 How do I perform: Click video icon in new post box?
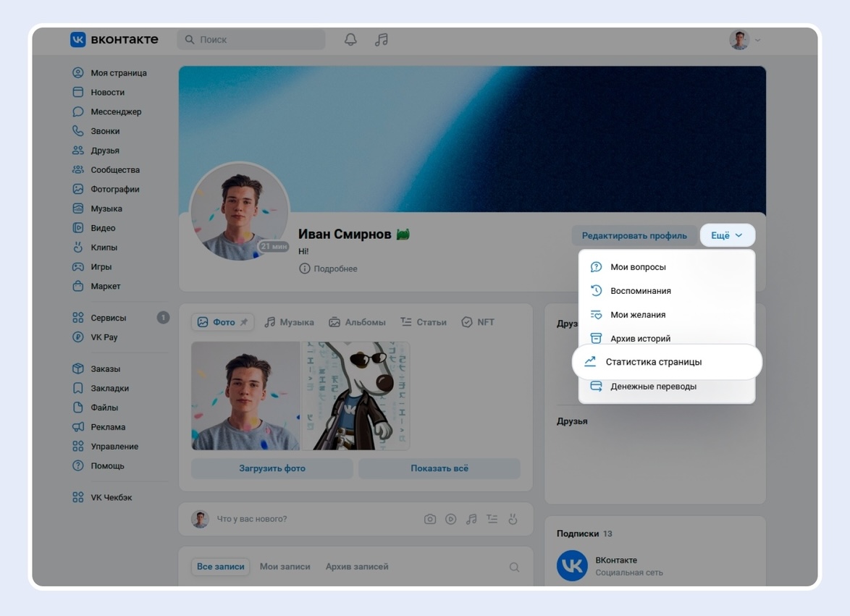pyautogui.click(x=450, y=519)
